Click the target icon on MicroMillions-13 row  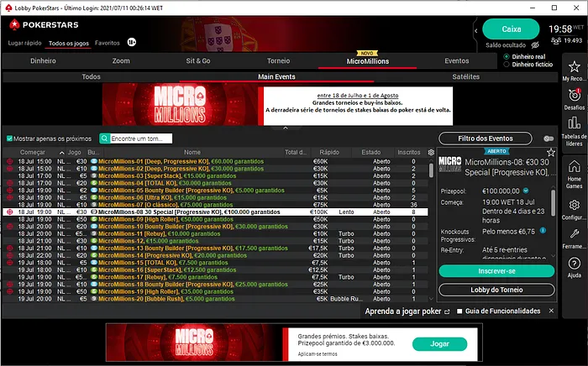(10, 248)
